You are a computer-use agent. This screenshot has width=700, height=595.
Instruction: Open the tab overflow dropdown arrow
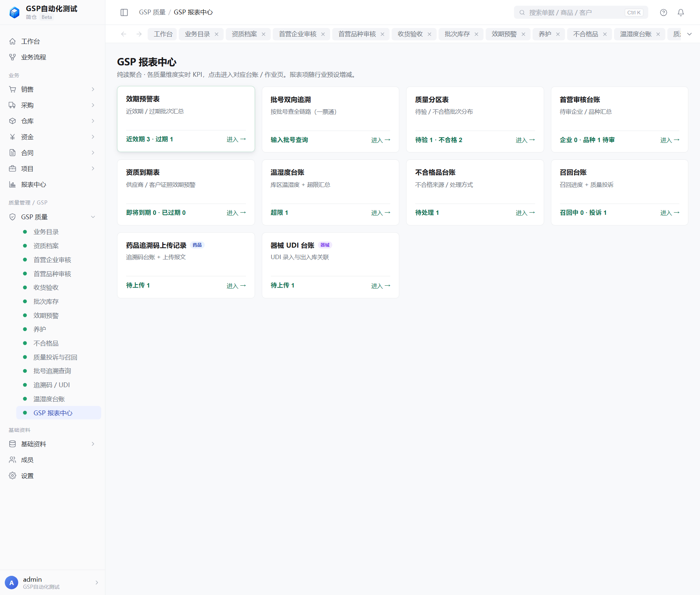coord(689,34)
